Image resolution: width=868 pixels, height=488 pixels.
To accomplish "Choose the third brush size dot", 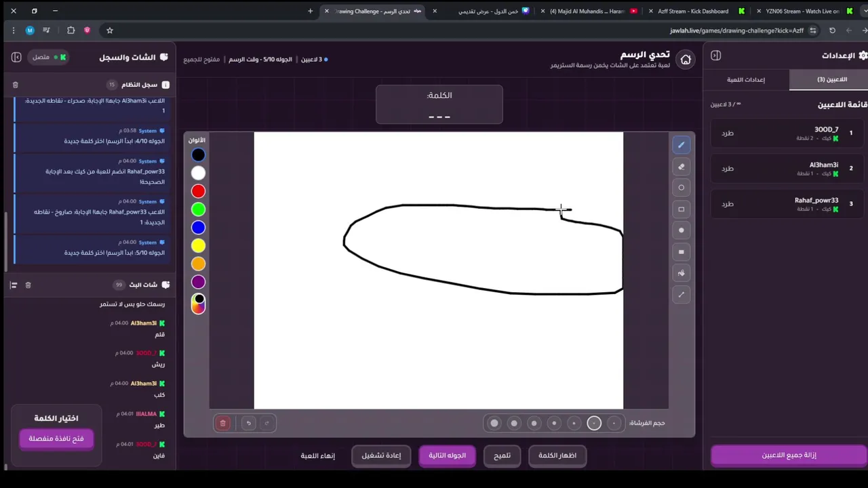I will (574, 423).
